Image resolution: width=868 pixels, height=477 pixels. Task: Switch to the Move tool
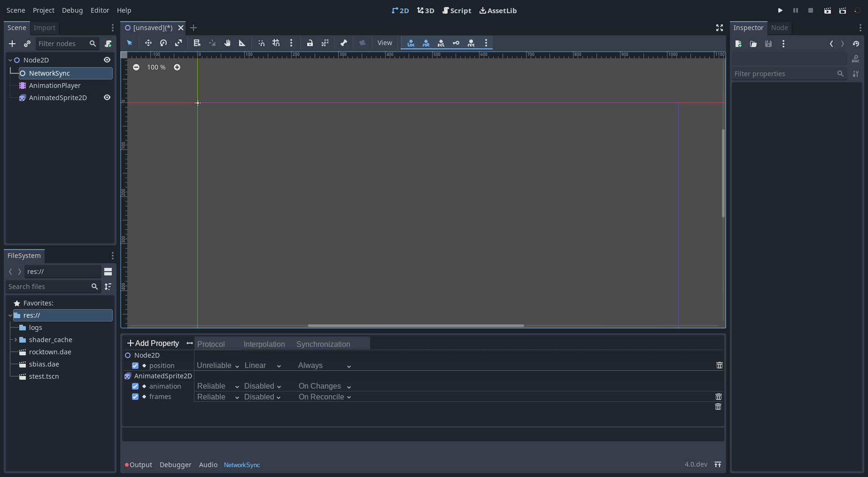click(x=148, y=43)
